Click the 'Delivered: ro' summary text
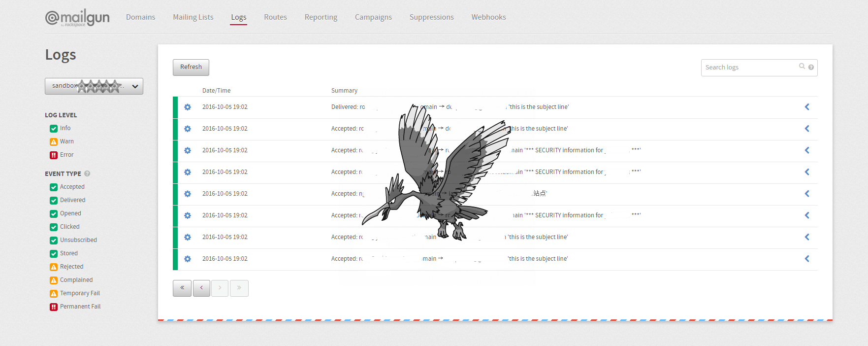 [348, 107]
